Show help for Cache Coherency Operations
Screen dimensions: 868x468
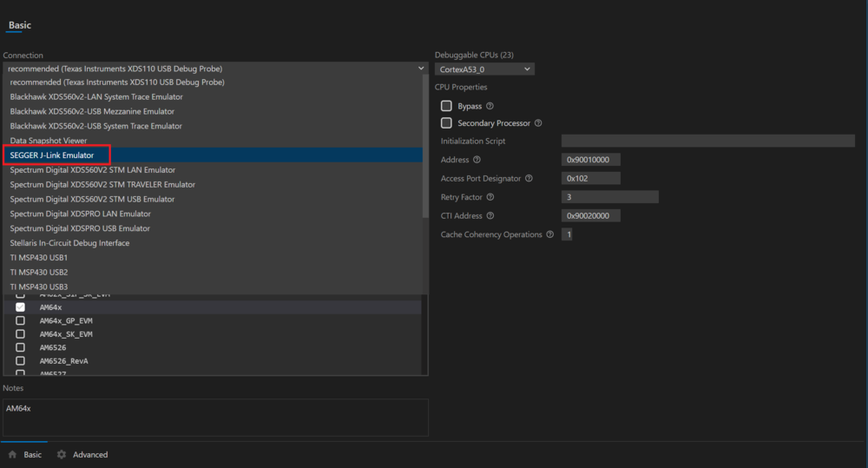click(x=549, y=234)
